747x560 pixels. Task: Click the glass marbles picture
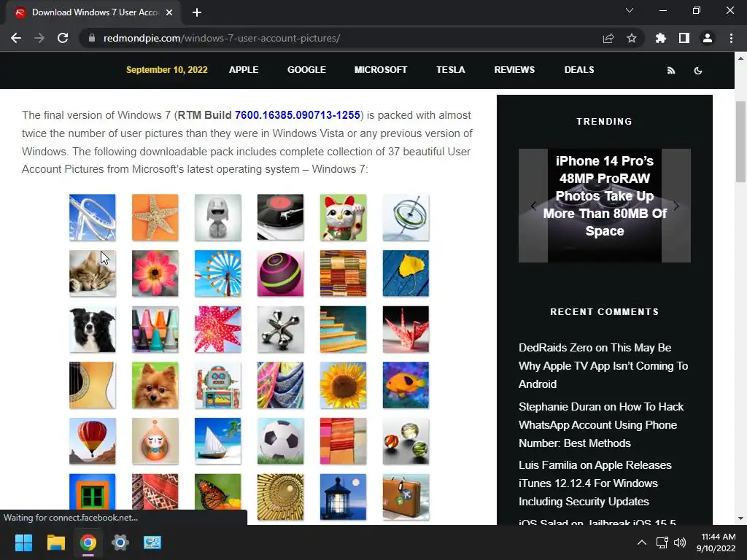point(406,441)
